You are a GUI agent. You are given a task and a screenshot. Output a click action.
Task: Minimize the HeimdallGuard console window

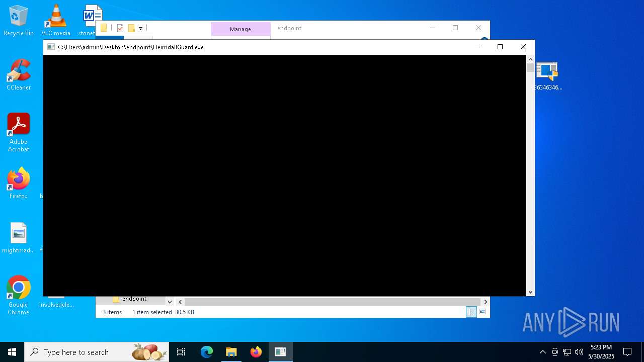pos(477,47)
